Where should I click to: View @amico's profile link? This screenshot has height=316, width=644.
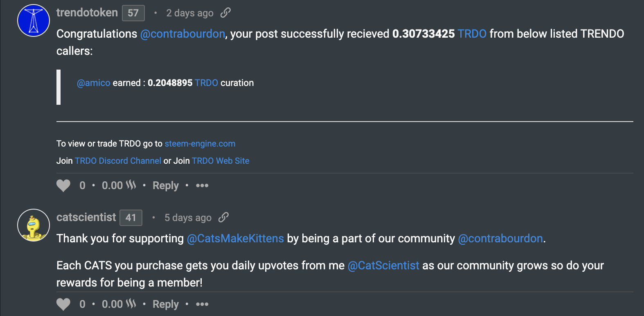(93, 82)
